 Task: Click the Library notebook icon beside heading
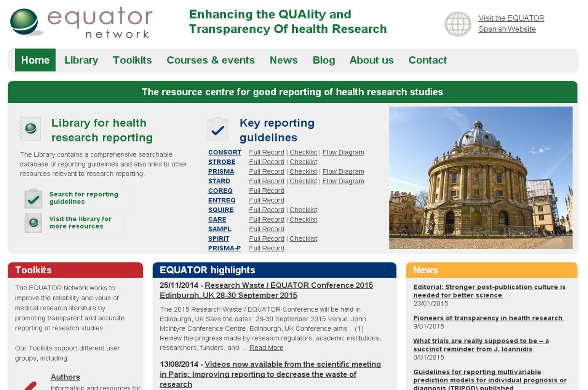(30, 129)
